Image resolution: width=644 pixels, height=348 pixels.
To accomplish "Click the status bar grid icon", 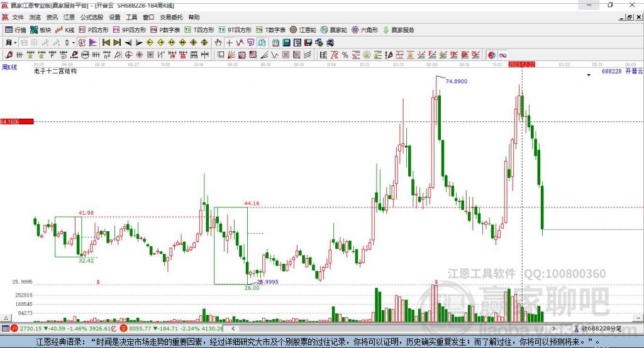I will [5, 329].
